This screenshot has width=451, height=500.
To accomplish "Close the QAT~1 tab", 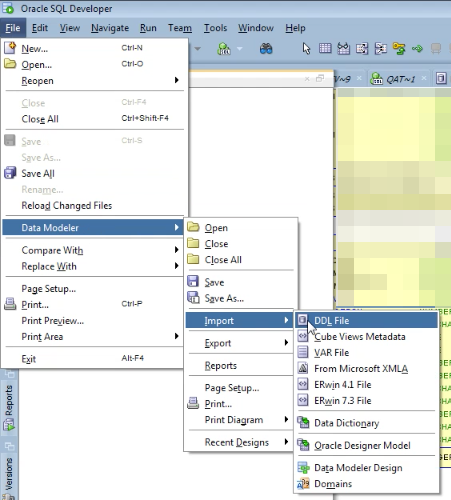I will (424, 78).
